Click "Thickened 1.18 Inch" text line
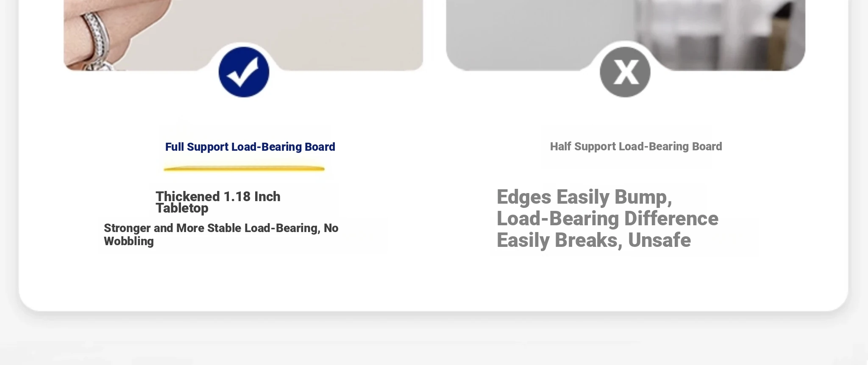The height and width of the screenshot is (365, 868). pos(218,196)
